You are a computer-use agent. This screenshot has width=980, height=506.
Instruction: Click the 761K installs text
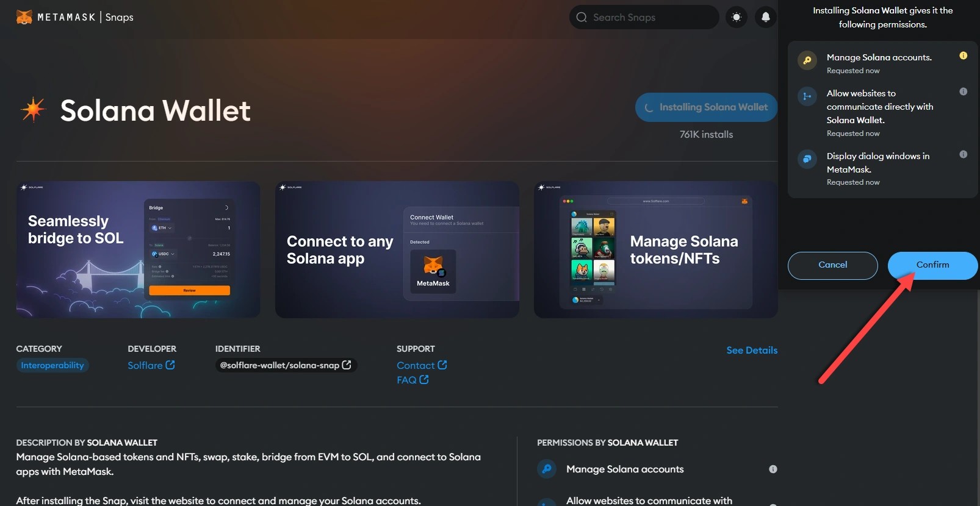tap(707, 134)
